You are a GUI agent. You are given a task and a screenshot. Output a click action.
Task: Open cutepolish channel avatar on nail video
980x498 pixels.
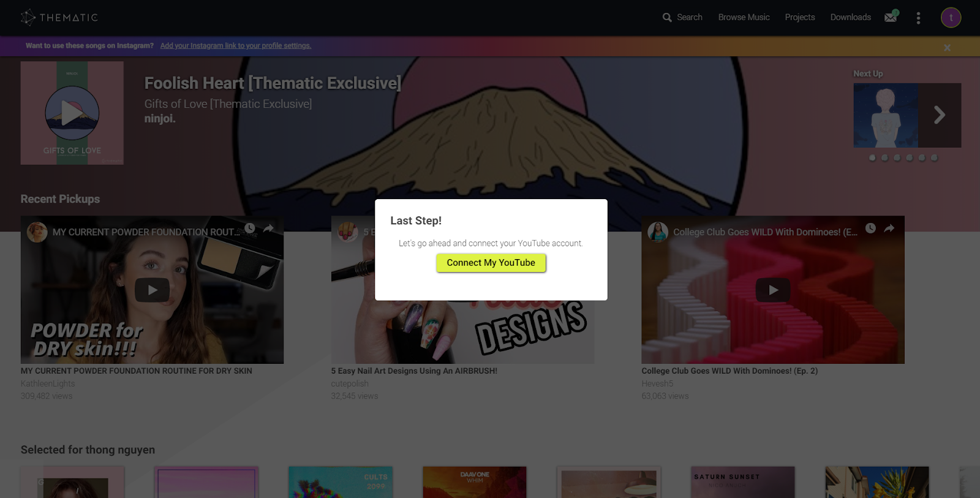[348, 232]
